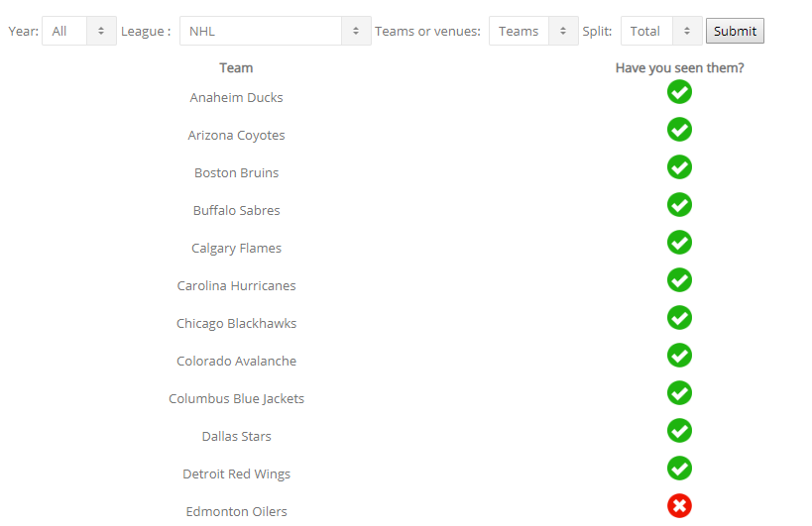Select the Buffalo Sabres team name
Screen dimensions: 812x526
[236, 211]
